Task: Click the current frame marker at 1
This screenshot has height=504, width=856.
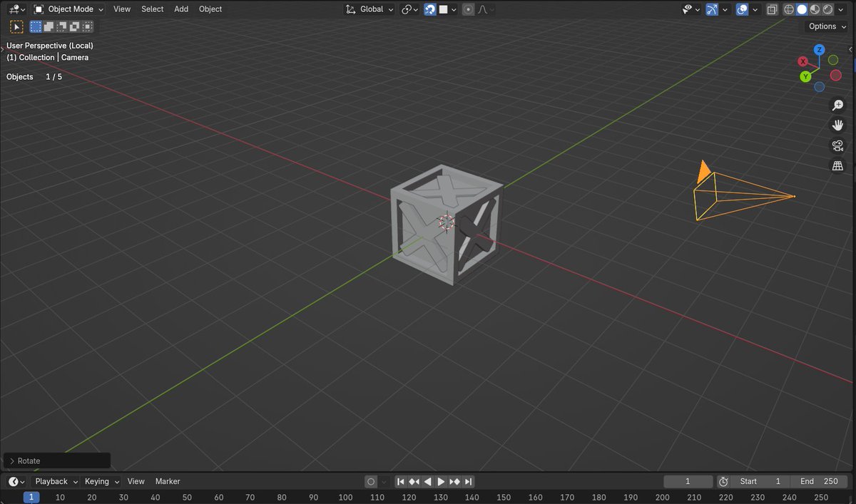Action: click(x=31, y=498)
